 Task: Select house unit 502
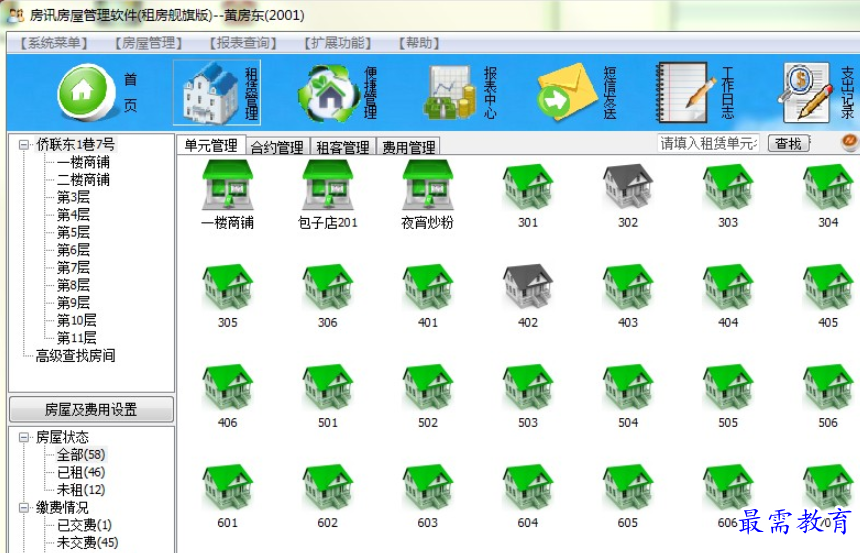[428, 387]
